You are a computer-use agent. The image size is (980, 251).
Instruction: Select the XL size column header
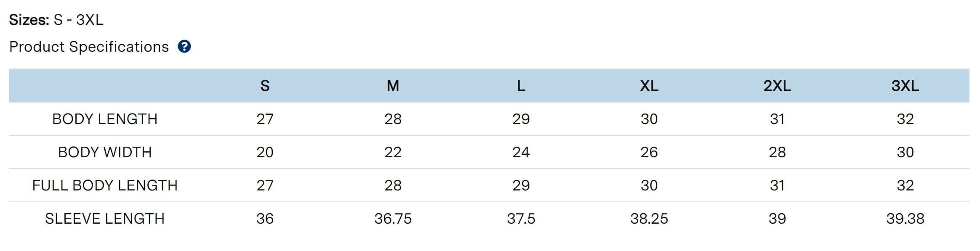[x=649, y=86]
